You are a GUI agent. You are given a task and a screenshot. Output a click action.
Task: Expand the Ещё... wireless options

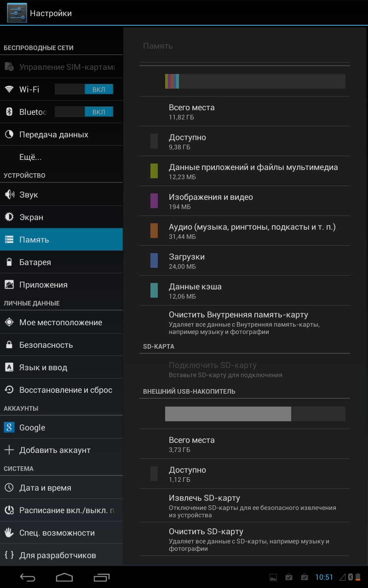click(30, 157)
